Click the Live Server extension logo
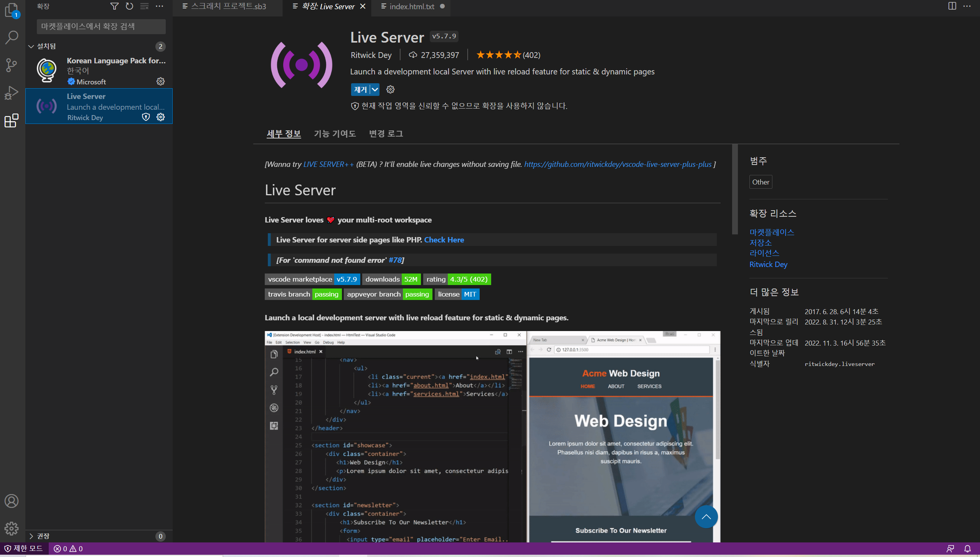 [302, 65]
